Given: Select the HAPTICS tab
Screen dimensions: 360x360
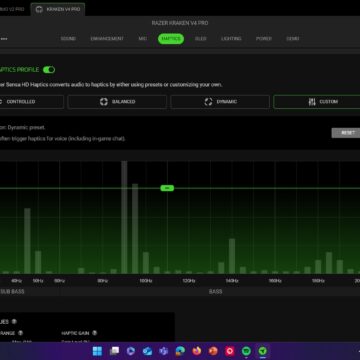Looking at the screenshot, I should [x=171, y=39].
